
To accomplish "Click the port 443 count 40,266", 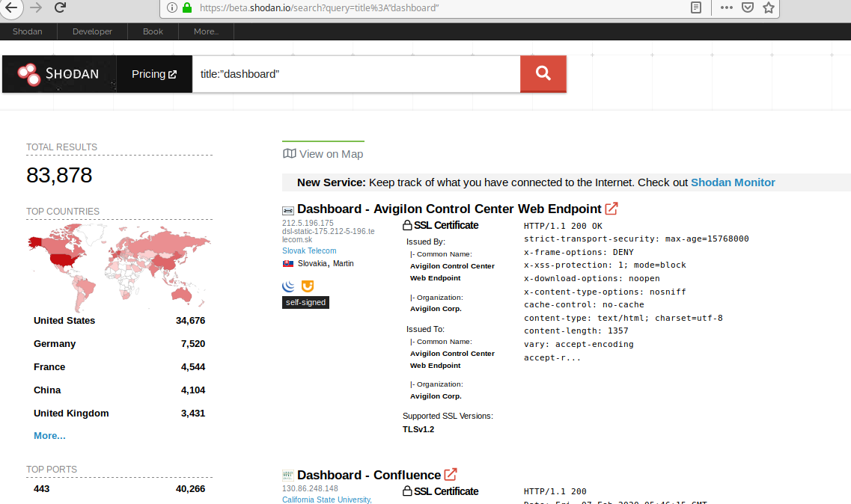I will pos(191,489).
